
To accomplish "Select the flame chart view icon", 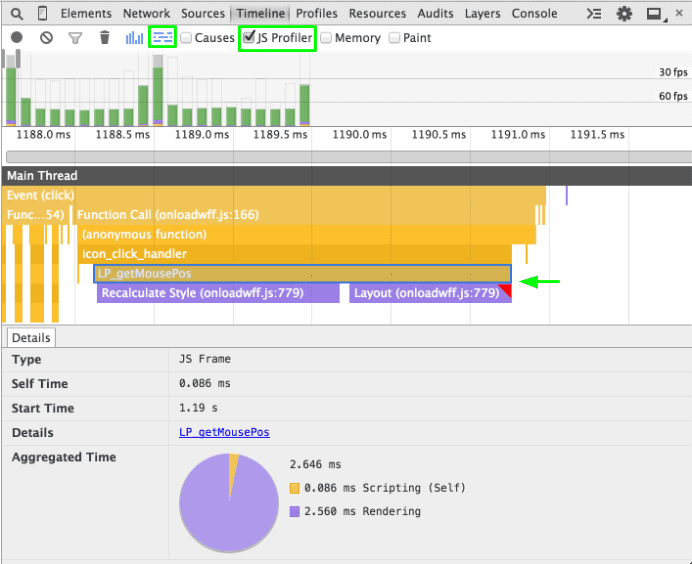I will click(162, 38).
